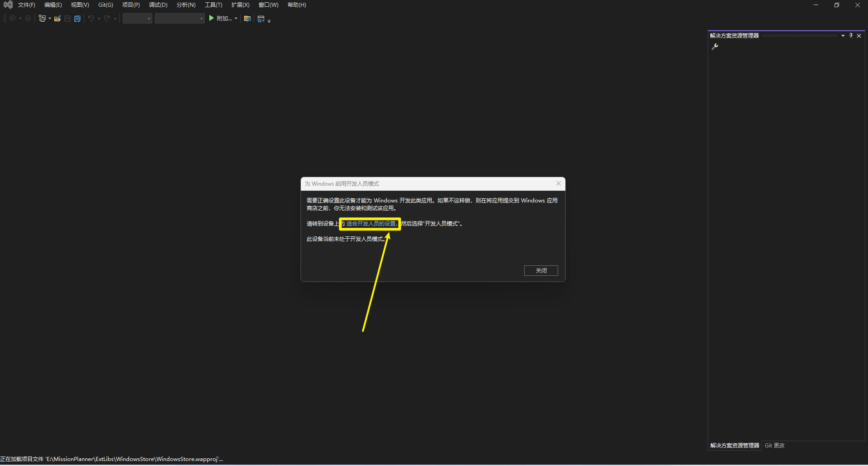Open the 调试(D) menu
The image size is (868, 466).
[x=158, y=5]
